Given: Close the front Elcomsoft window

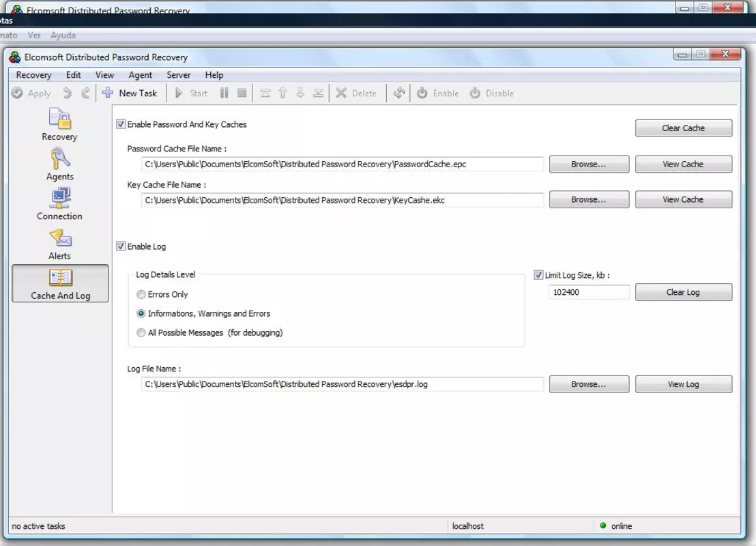Looking at the screenshot, I should 725,53.
